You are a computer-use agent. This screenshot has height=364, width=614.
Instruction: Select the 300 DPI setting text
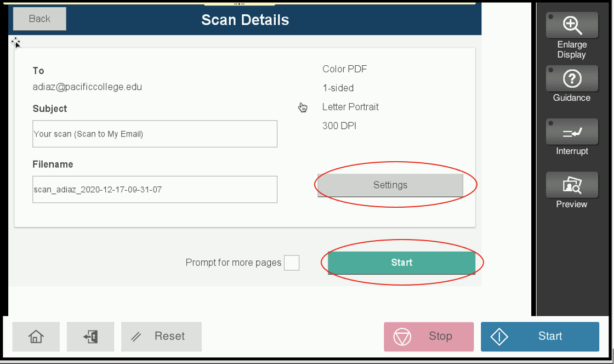339,126
